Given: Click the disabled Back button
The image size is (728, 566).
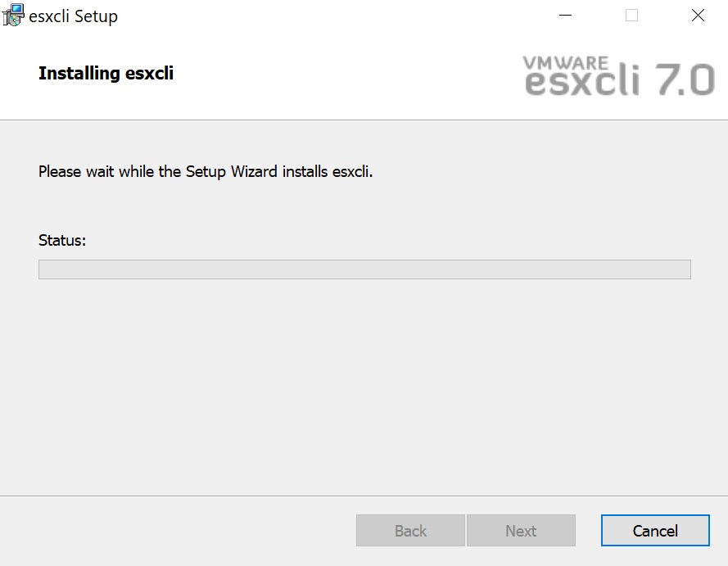Looking at the screenshot, I should click(x=410, y=531).
